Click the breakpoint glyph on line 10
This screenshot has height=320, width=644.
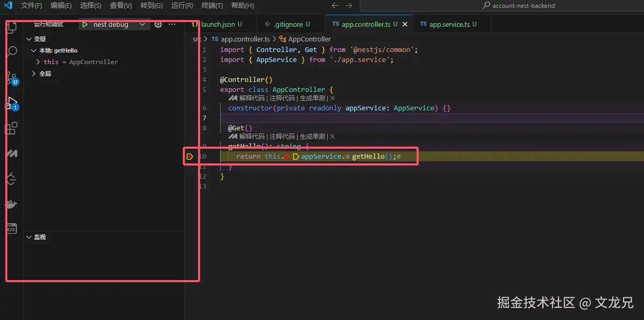190,157
